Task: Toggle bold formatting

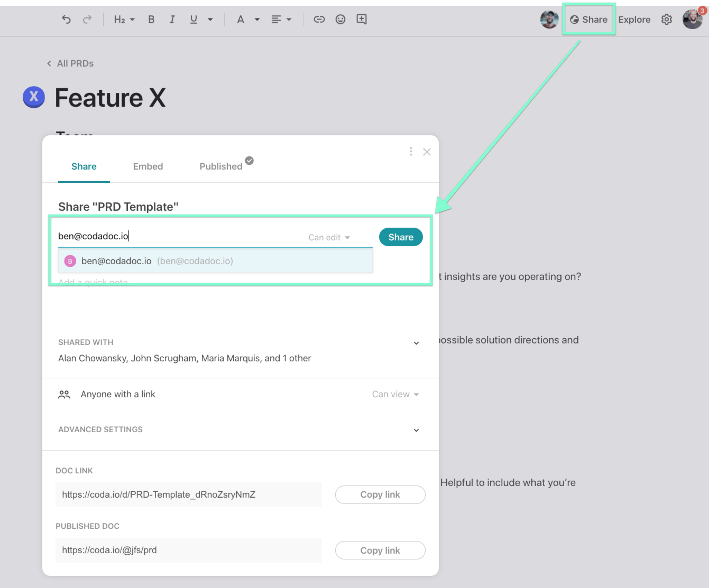Action: click(x=151, y=20)
